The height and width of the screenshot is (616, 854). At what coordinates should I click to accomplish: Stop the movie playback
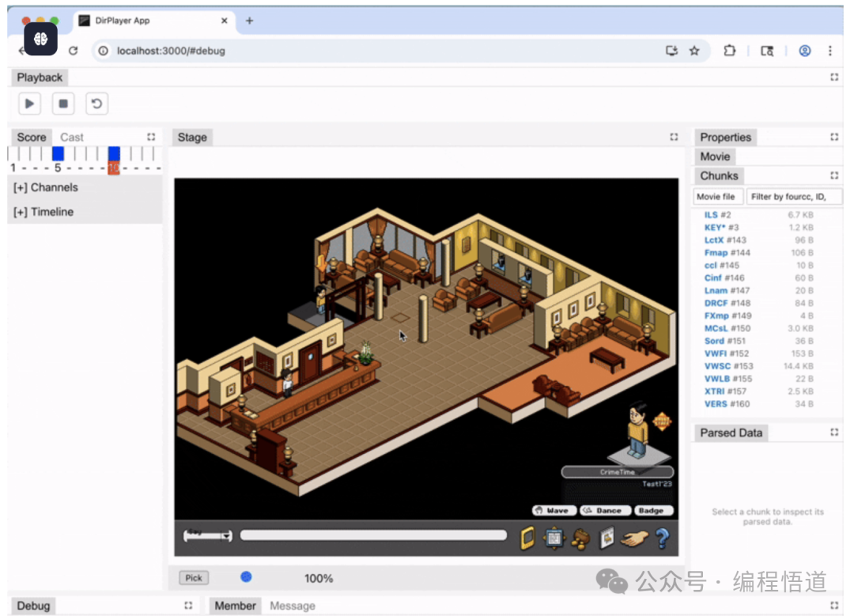[x=63, y=104]
